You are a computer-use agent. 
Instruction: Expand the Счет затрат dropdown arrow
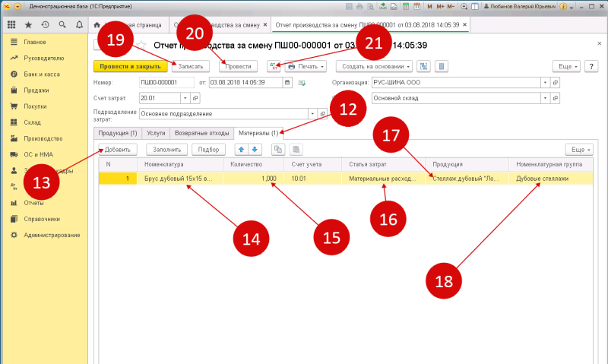click(x=185, y=99)
